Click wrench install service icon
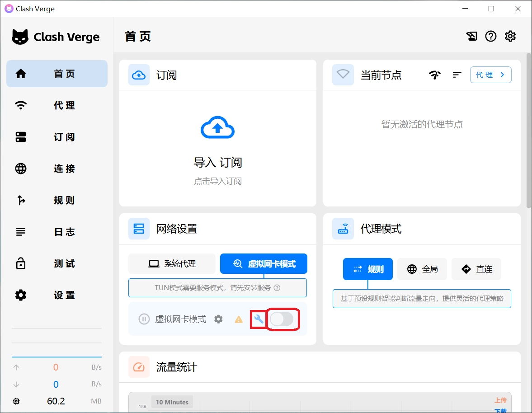The width and height of the screenshot is (532, 413). [x=259, y=319]
